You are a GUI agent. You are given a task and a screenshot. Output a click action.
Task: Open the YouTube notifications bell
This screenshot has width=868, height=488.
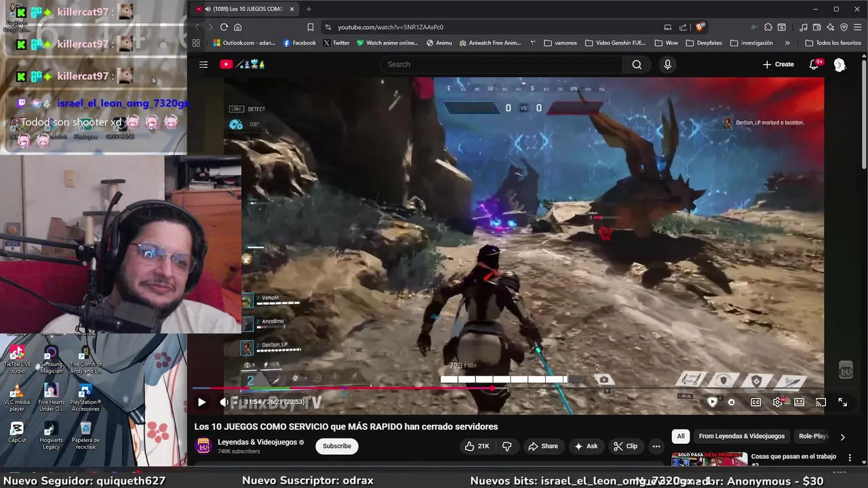tap(814, 64)
